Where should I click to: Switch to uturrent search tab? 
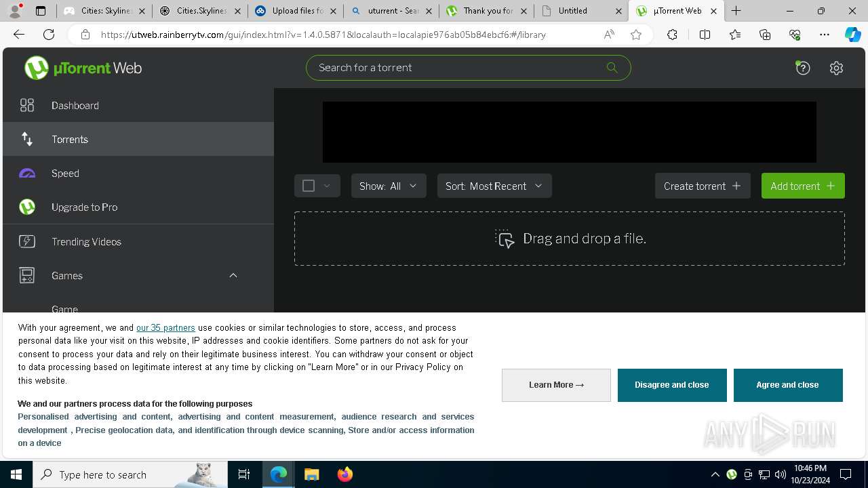click(391, 11)
